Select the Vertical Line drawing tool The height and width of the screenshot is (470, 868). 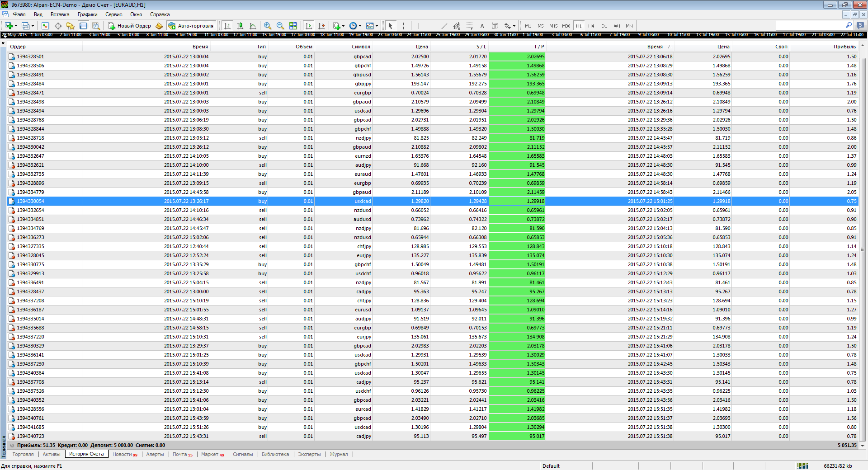419,26
